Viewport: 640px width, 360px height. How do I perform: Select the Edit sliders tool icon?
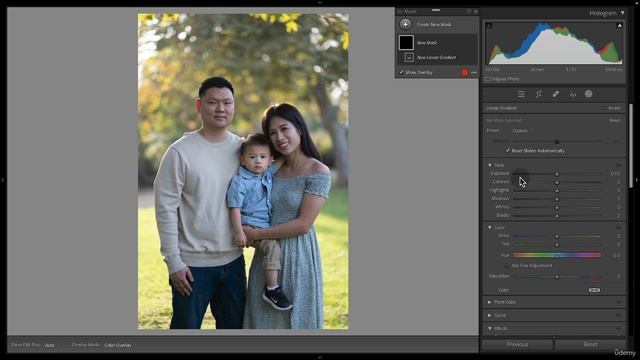(x=521, y=94)
